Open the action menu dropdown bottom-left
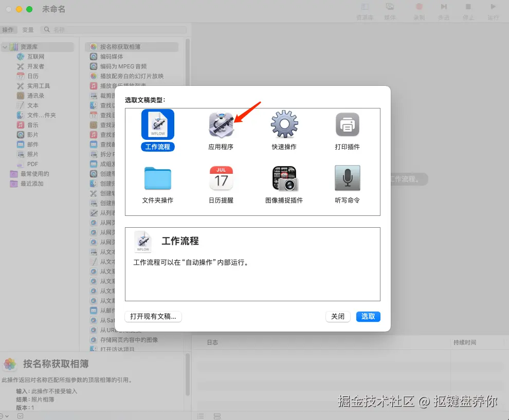509x420 pixels. click(x=4, y=416)
